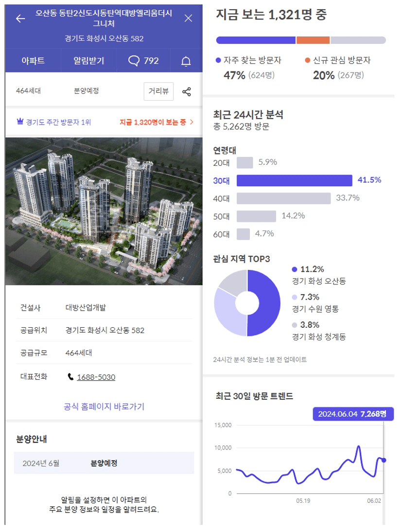Select the 30대 age bar
This screenshot has width=402, height=532.
(295, 180)
